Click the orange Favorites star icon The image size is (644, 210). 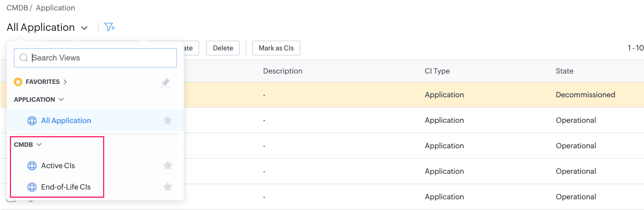18,82
